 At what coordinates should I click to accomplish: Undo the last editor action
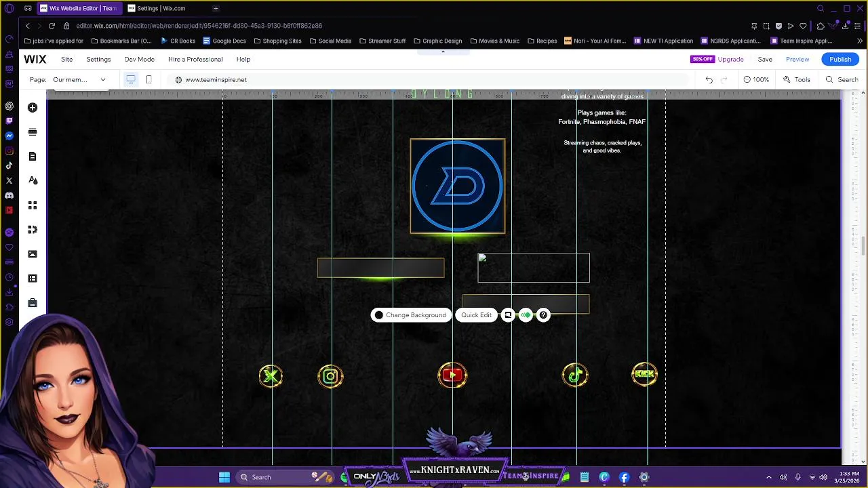click(x=709, y=80)
